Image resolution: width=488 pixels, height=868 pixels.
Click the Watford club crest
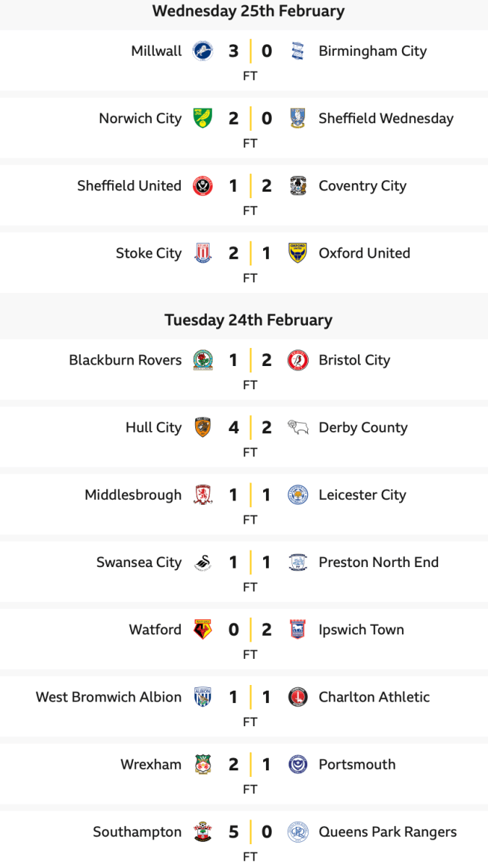(202, 629)
